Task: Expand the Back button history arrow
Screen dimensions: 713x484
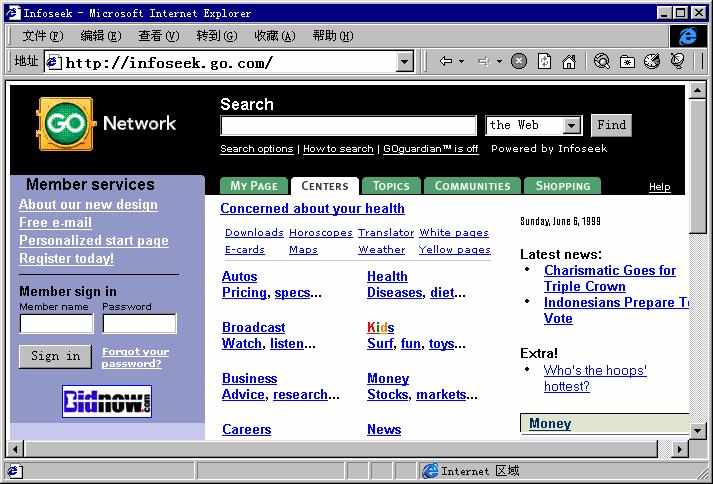Action: (462, 61)
